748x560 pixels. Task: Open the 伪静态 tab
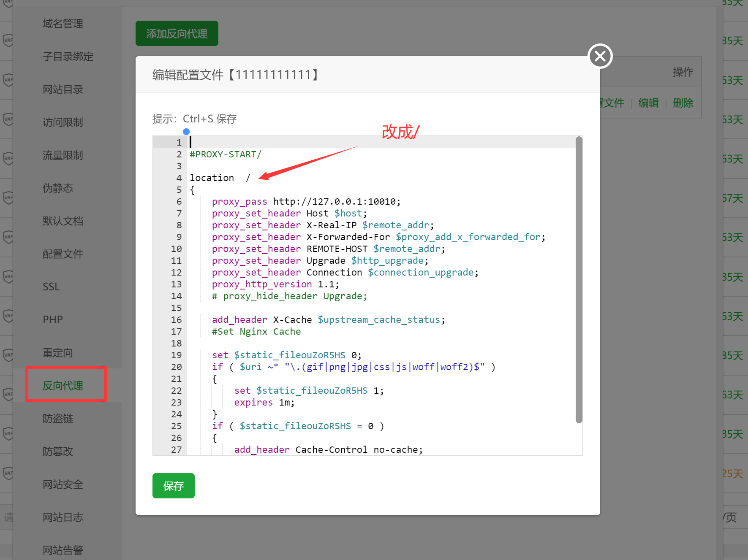click(x=58, y=189)
